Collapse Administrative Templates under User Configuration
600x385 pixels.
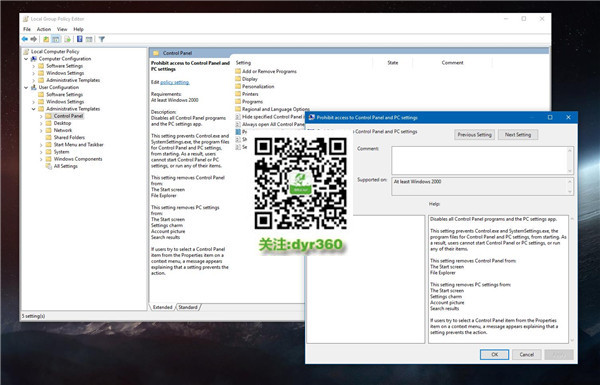[33, 109]
